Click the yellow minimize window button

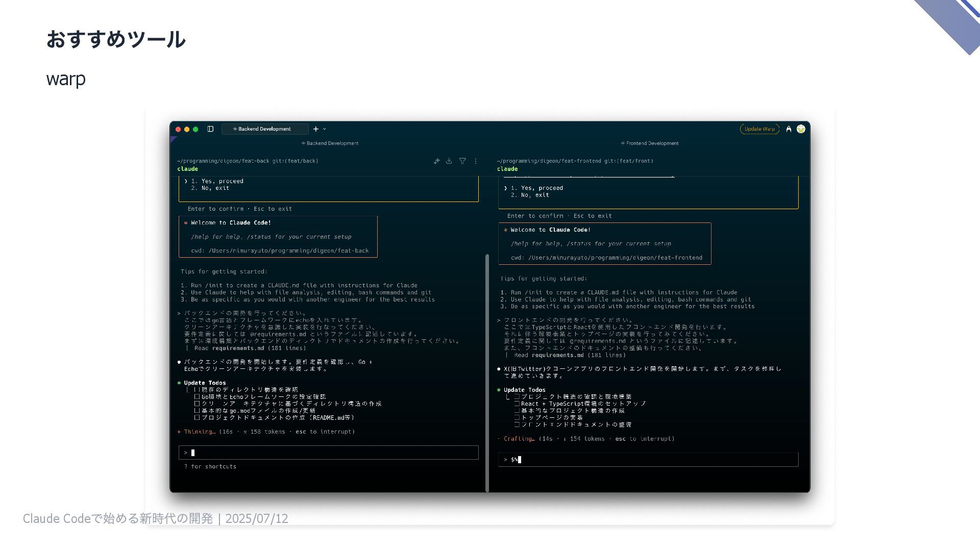[187, 130]
